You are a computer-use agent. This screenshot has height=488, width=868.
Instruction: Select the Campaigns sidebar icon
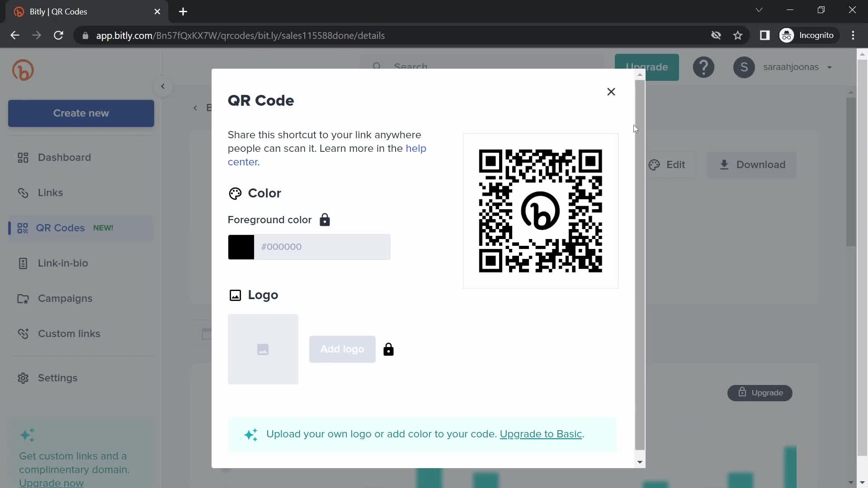point(22,299)
